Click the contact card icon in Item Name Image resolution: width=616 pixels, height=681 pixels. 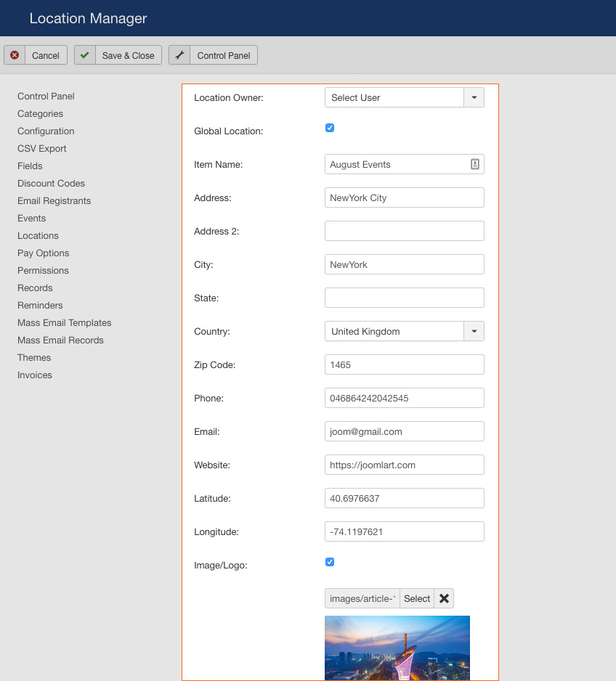coord(475,164)
